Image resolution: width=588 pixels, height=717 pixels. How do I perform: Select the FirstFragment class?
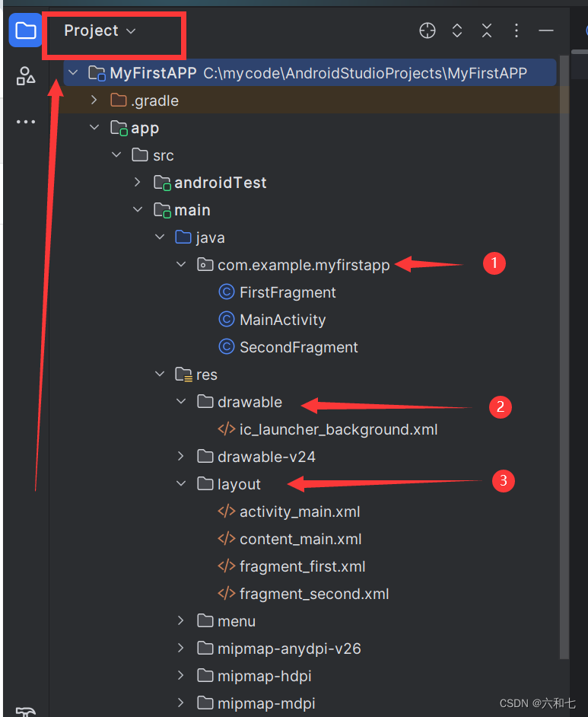click(x=278, y=292)
